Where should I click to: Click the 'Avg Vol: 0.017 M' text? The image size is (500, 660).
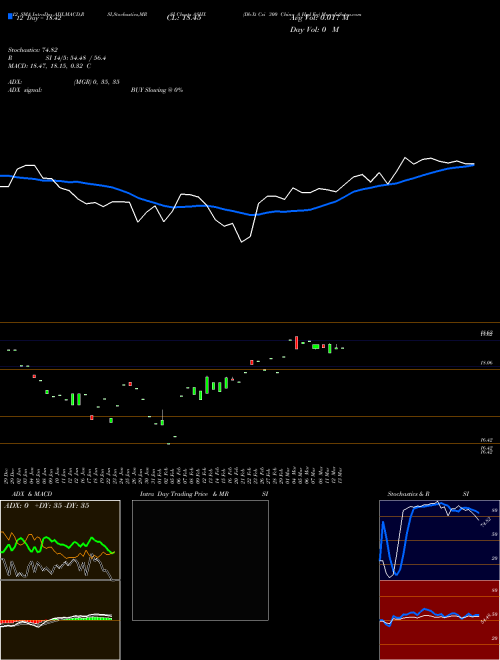(319, 19)
